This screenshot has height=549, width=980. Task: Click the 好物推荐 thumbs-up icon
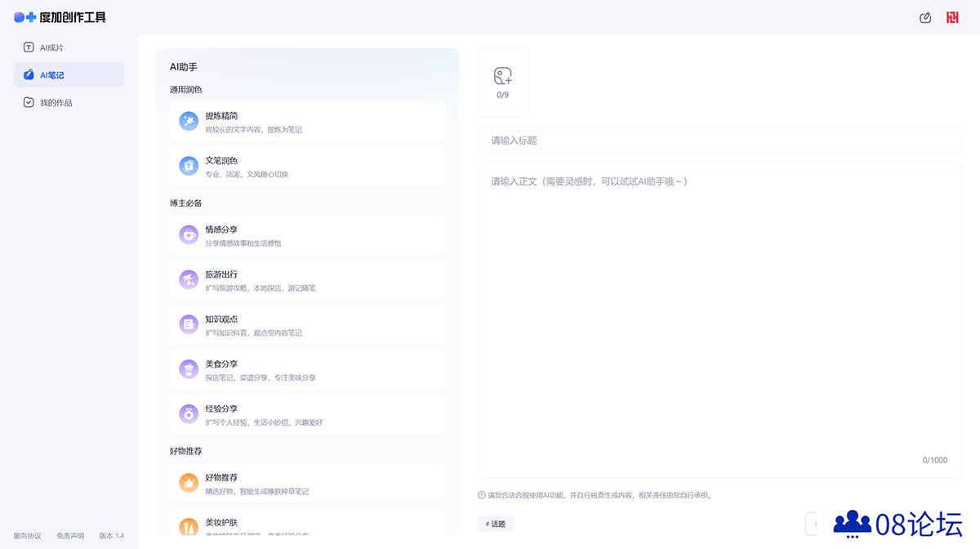(x=189, y=484)
